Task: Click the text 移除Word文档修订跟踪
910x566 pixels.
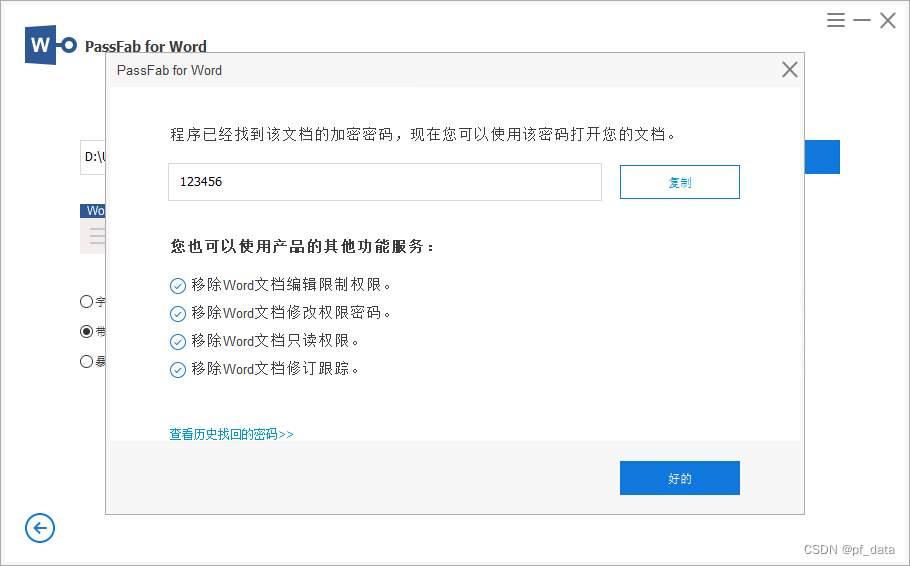Action: (275, 368)
